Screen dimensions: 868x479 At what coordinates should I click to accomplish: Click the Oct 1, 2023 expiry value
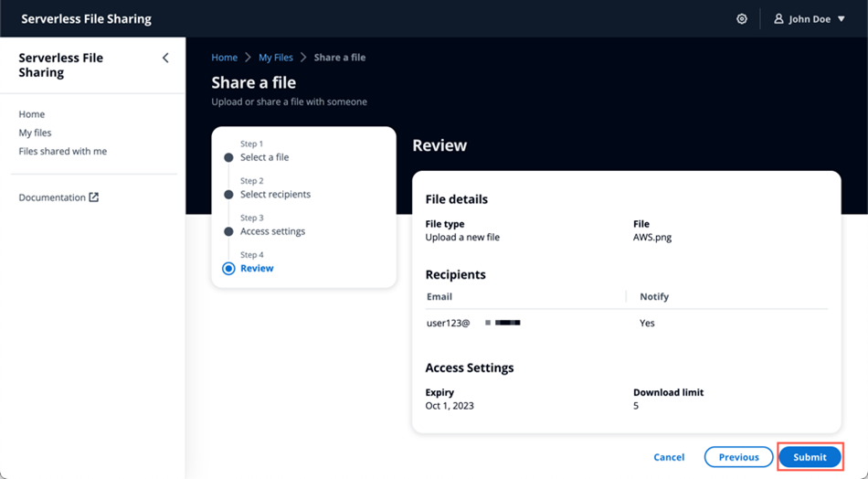[x=450, y=405]
